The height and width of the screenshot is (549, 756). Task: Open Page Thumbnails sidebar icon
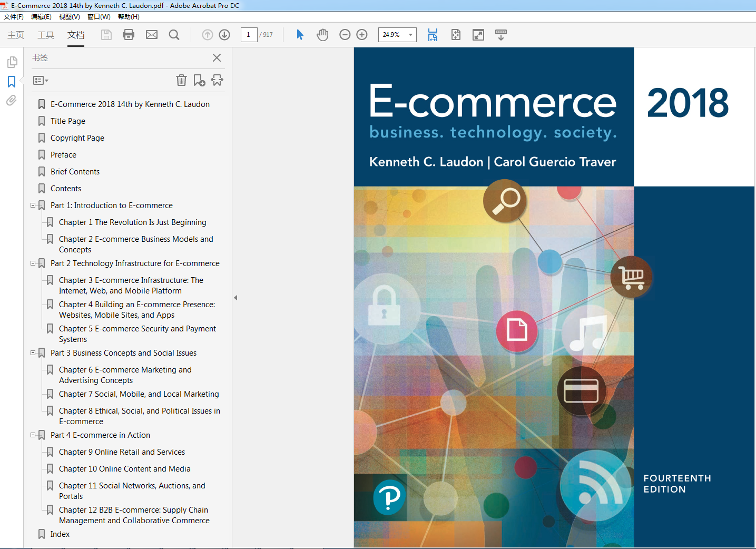click(12, 62)
